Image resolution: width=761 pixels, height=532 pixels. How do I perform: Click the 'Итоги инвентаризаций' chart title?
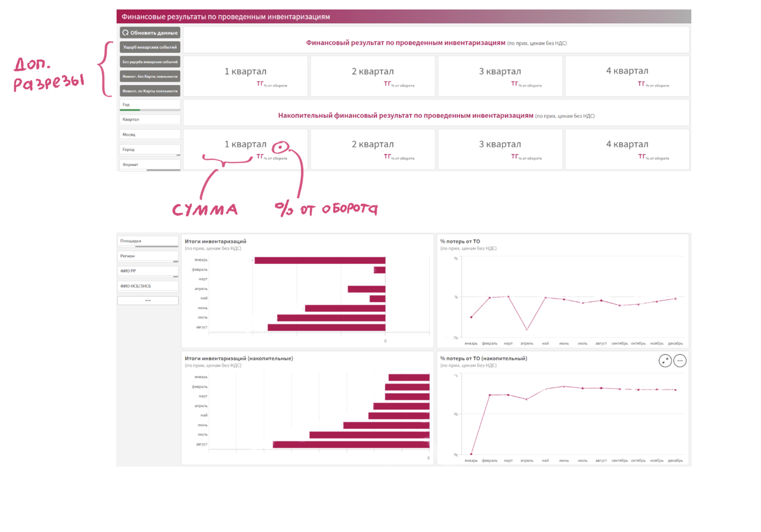(x=216, y=241)
